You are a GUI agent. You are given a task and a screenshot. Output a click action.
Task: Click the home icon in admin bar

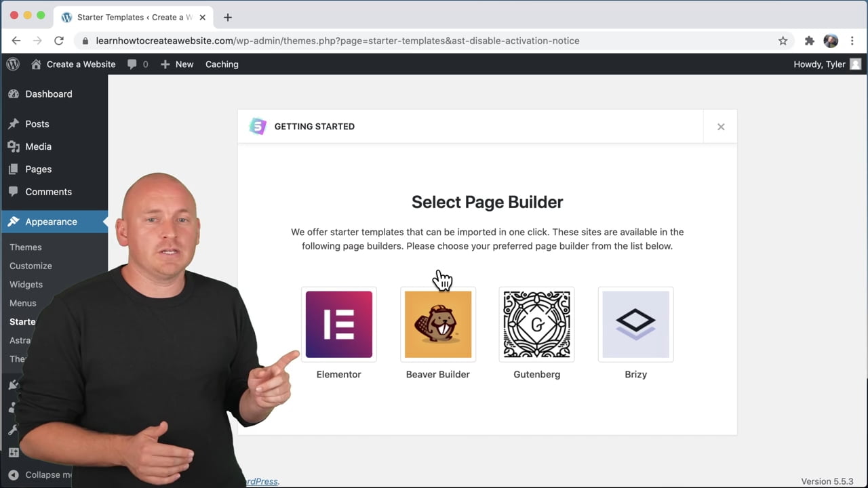pos(37,64)
